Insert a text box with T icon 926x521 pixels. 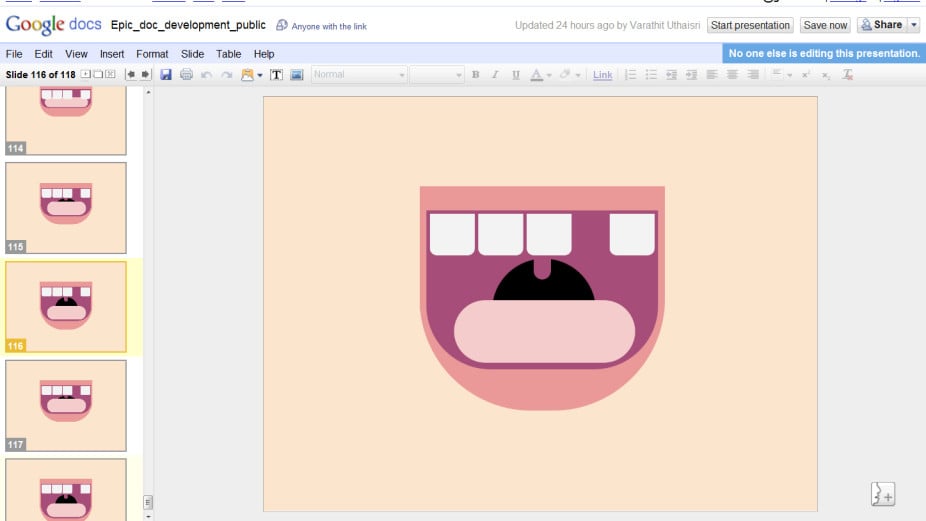[x=276, y=75]
